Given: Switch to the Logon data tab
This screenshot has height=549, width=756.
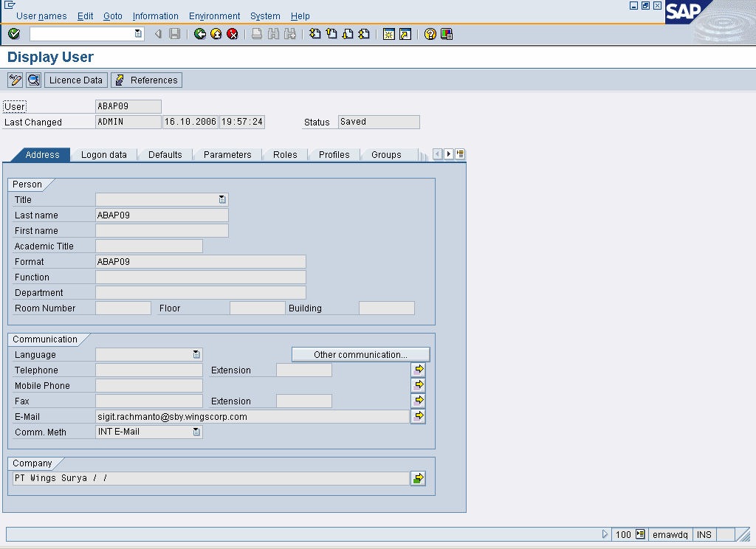Looking at the screenshot, I should point(103,155).
